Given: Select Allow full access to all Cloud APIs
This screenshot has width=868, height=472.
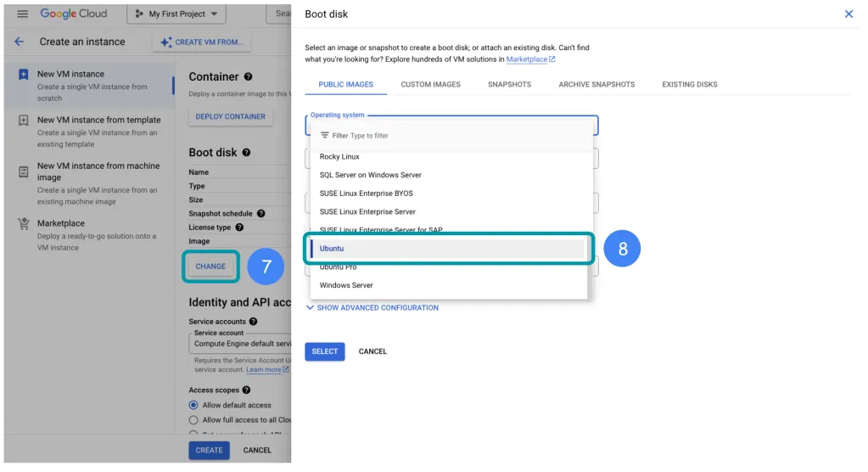Looking at the screenshot, I should (193, 420).
